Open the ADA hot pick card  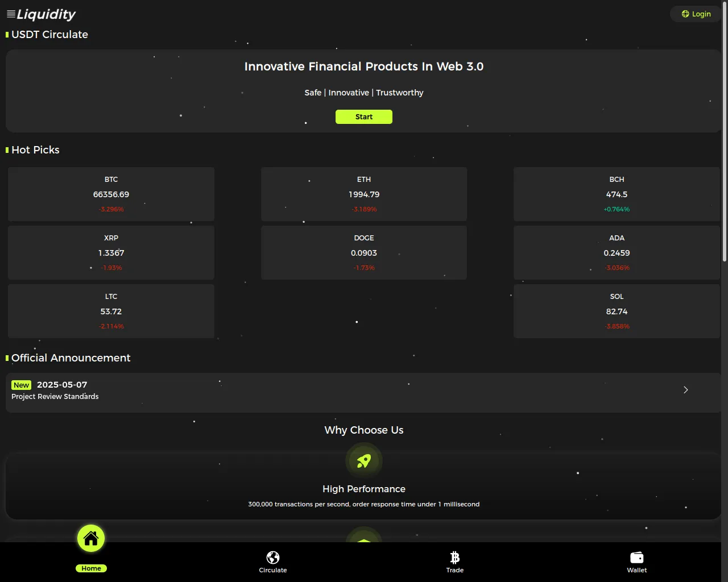click(x=617, y=252)
